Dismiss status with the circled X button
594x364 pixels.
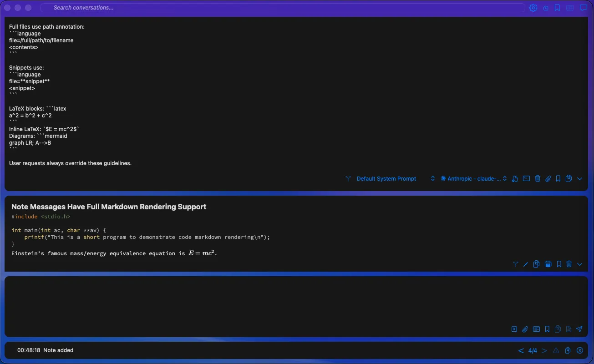click(x=580, y=350)
